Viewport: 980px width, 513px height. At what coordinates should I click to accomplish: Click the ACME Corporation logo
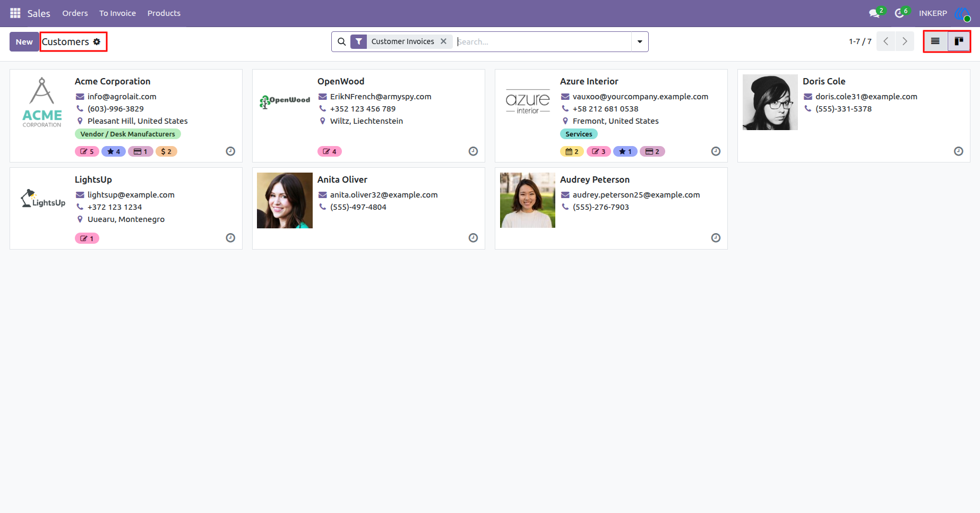[x=42, y=102]
